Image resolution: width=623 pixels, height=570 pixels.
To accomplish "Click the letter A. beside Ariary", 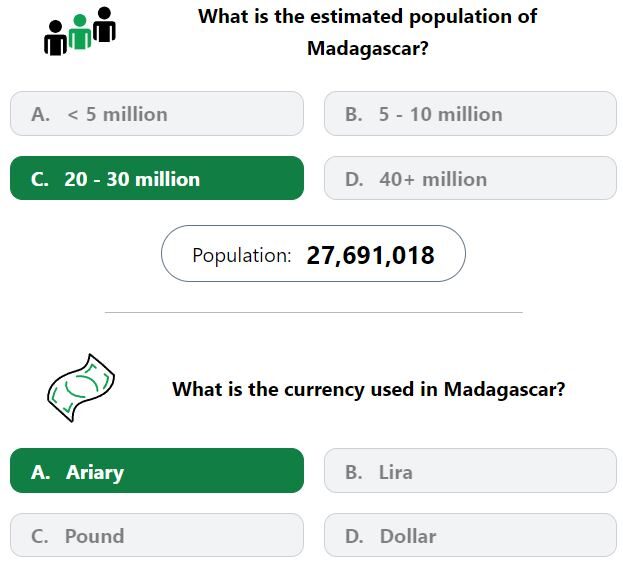I will coord(41,472).
